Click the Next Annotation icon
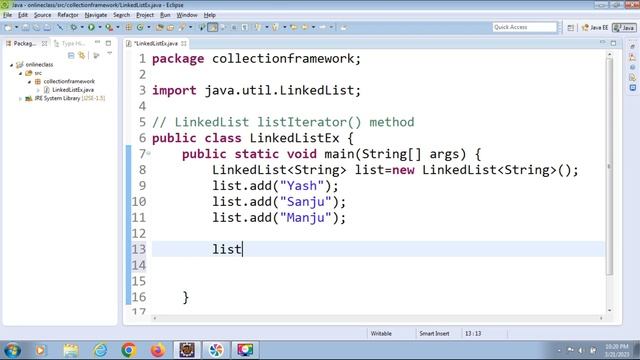Viewport: 640px width, 360px height. point(258,27)
